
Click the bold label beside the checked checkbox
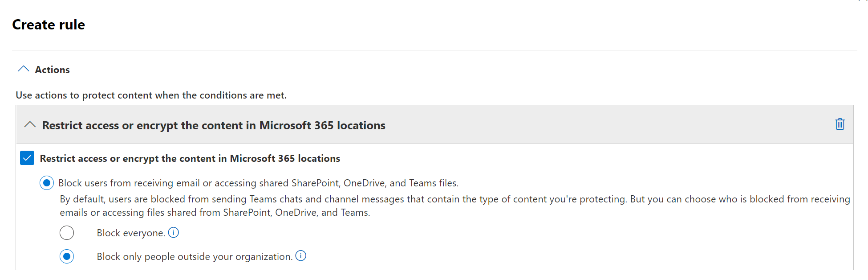coord(190,158)
